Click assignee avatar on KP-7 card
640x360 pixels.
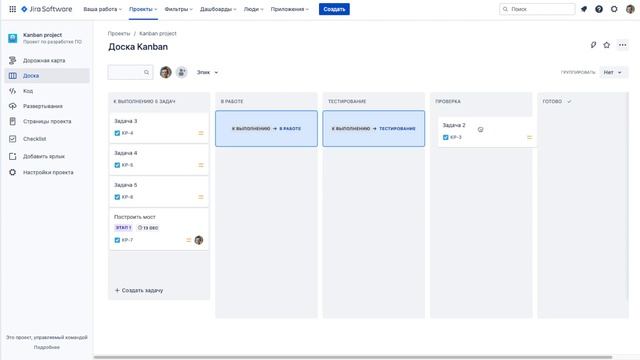pos(199,240)
